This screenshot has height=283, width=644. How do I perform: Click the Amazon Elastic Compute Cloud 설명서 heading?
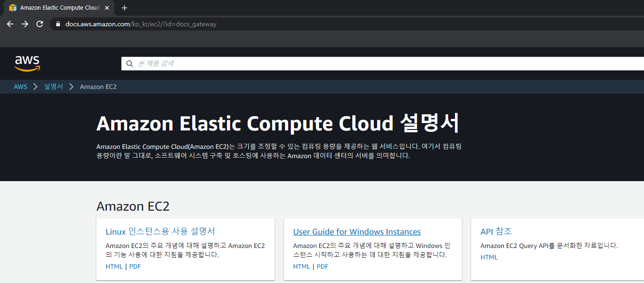[278, 124]
